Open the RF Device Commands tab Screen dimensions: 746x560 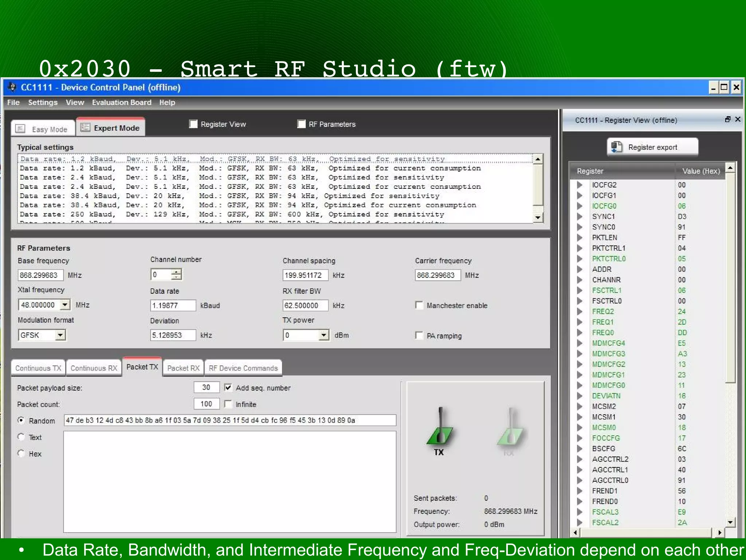point(243,368)
